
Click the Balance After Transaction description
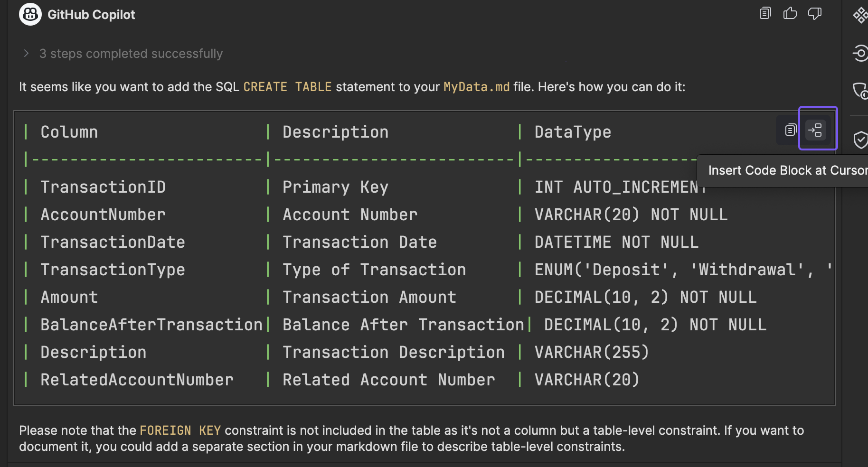click(x=403, y=325)
